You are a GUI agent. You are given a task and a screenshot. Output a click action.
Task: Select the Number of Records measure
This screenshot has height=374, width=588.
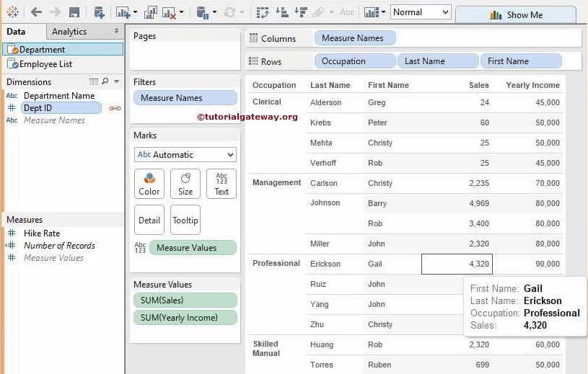pos(59,246)
